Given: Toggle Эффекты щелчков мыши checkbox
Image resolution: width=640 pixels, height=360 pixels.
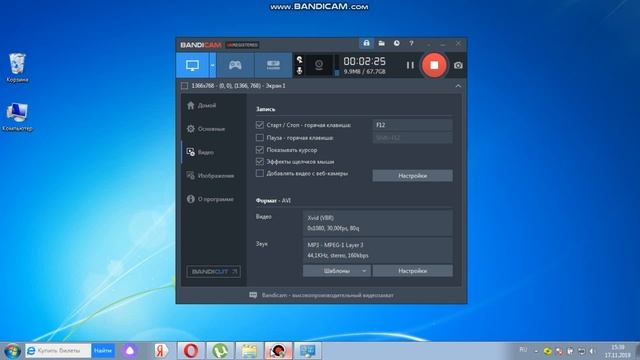Looking at the screenshot, I should pos(260,162).
